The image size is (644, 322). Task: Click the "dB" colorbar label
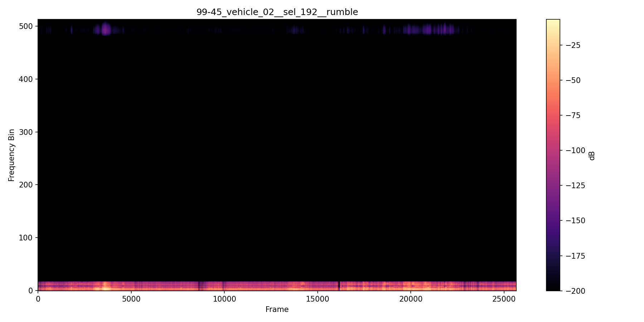tap(591, 155)
